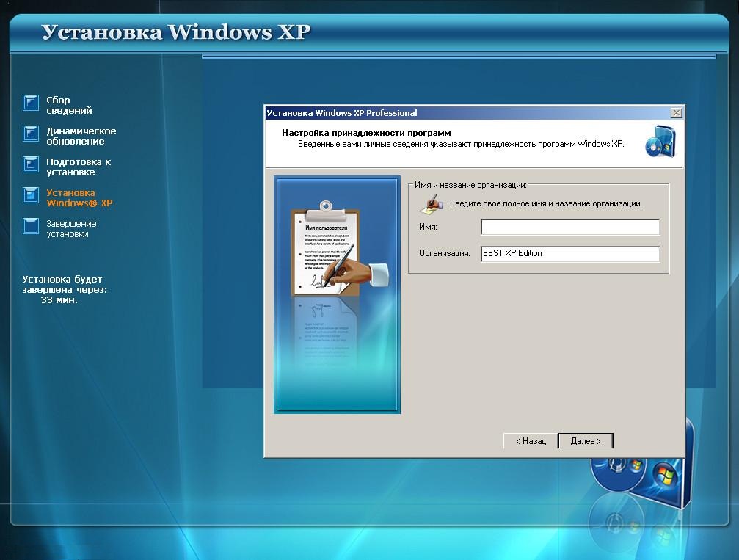The height and width of the screenshot is (560, 739).
Task: Click the "Сбор сведений" step icon
Action: click(30, 102)
